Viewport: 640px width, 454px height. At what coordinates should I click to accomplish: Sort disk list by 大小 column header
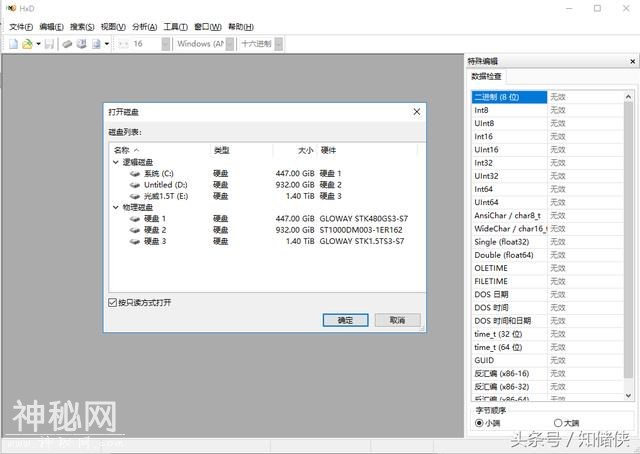295,150
